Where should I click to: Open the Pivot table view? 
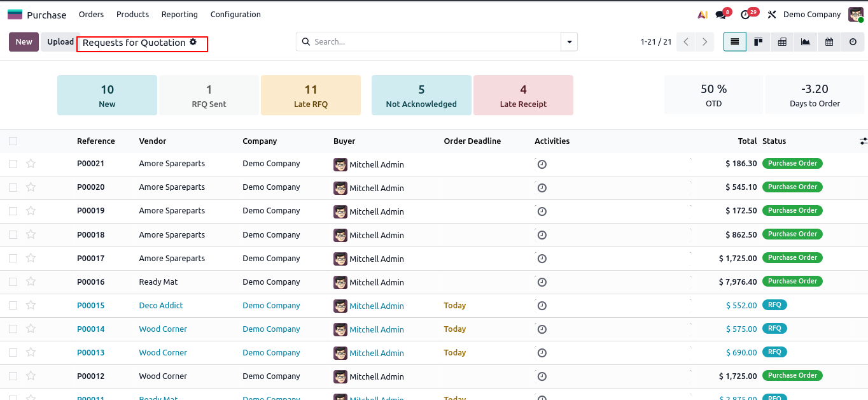(x=782, y=42)
